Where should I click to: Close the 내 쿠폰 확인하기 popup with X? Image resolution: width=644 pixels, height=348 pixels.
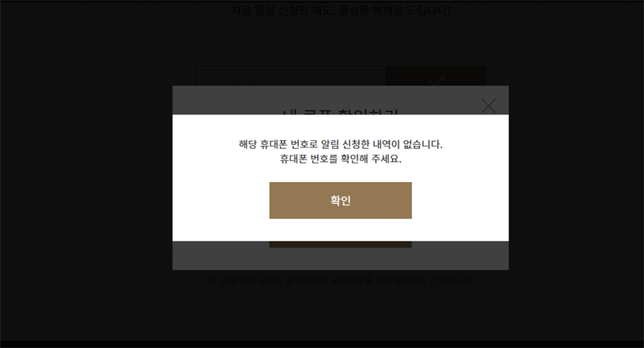[489, 106]
